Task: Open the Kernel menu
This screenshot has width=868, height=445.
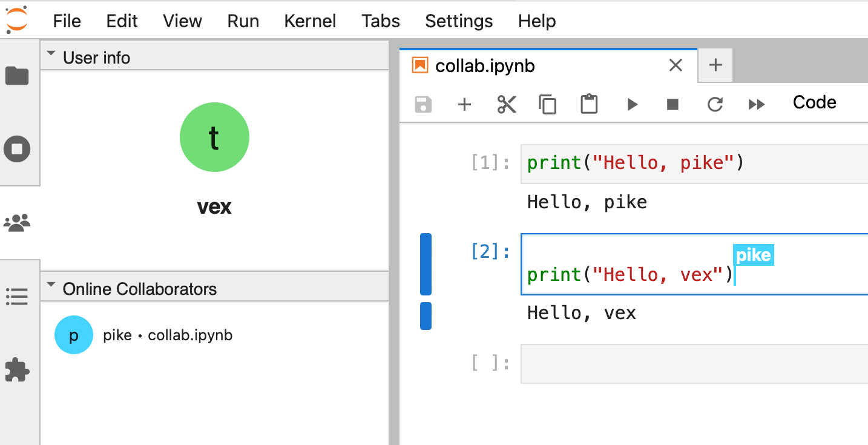Action: [x=309, y=21]
